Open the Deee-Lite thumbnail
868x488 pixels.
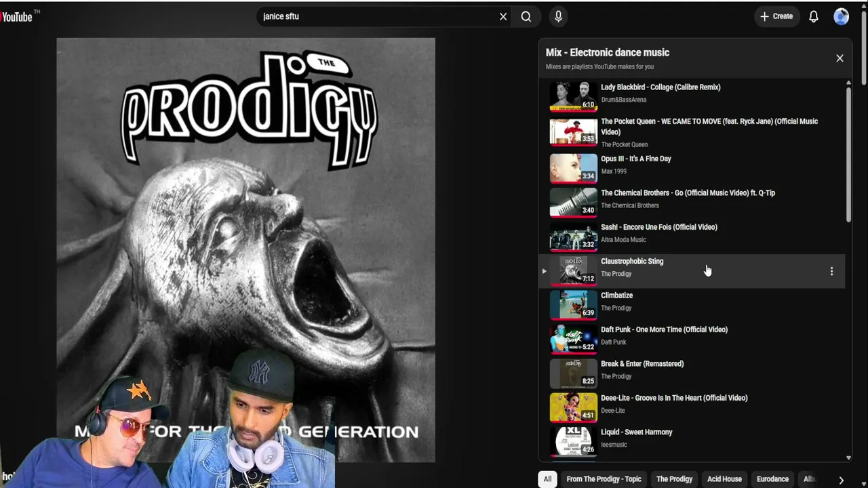tap(573, 407)
